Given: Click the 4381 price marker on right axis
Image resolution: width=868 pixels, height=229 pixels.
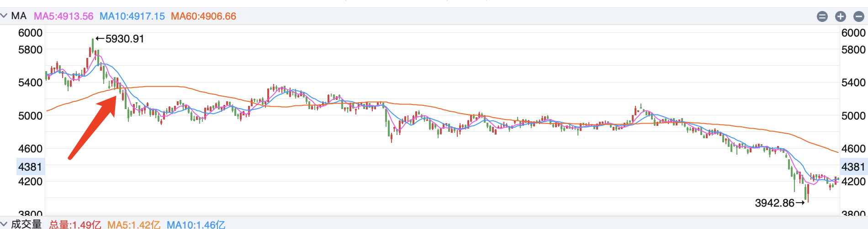Looking at the screenshot, I should (853, 167).
